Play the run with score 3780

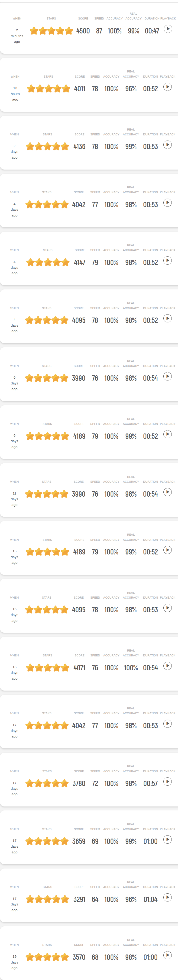[x=167, y=781]
